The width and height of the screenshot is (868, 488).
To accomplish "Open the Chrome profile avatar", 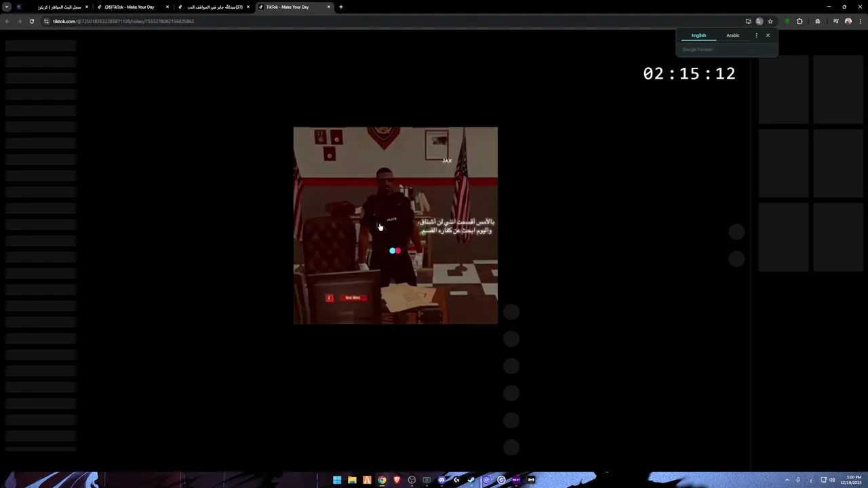I will click(x=848, y=21).
